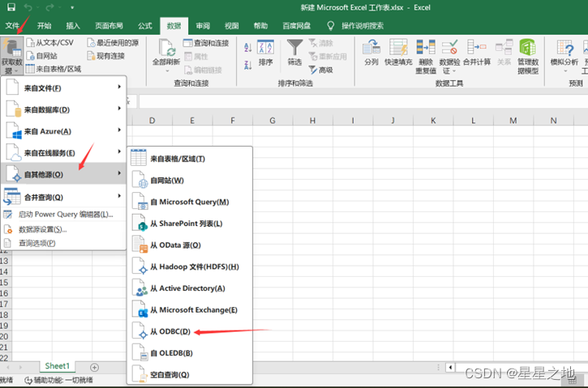Click the Undo arrow icon
Image resolution: width=588 pixels, height=388 pixels.
[28, 7]
